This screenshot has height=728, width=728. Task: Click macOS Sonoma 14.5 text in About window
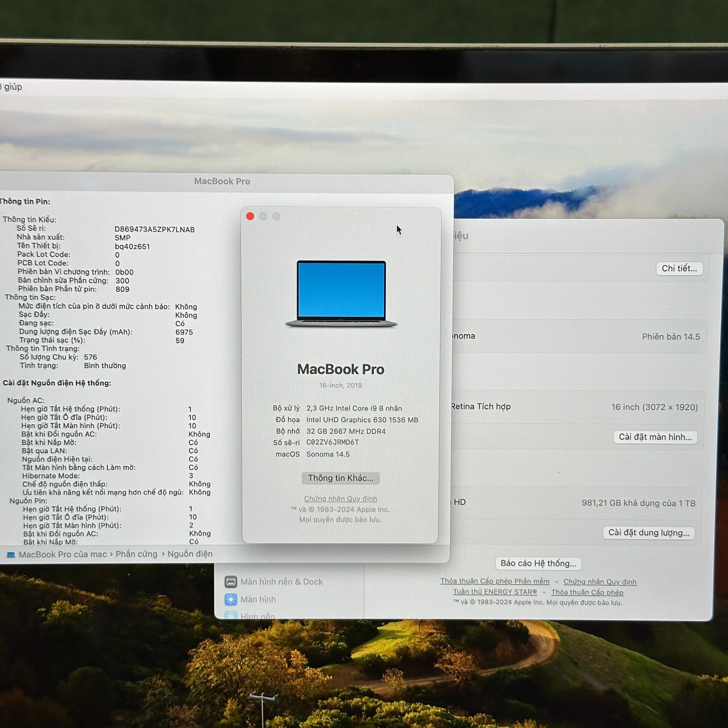[x=328, y=454]
